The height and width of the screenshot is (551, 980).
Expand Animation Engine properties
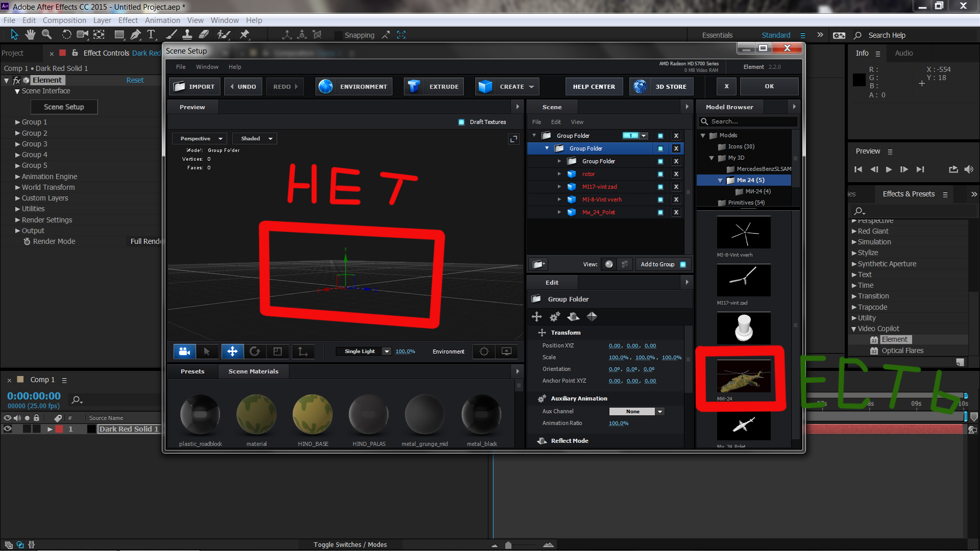pyautogui.click(x=17, y=177)
